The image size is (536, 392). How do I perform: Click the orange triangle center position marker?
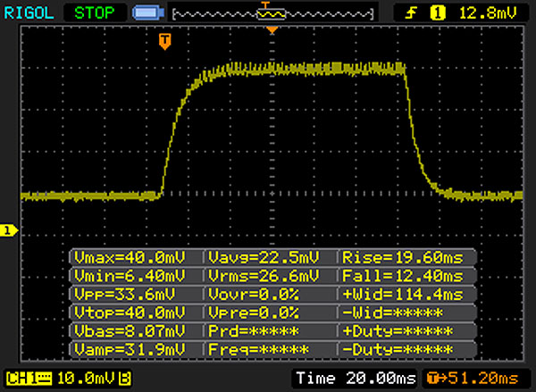click(x=272, y=31)
